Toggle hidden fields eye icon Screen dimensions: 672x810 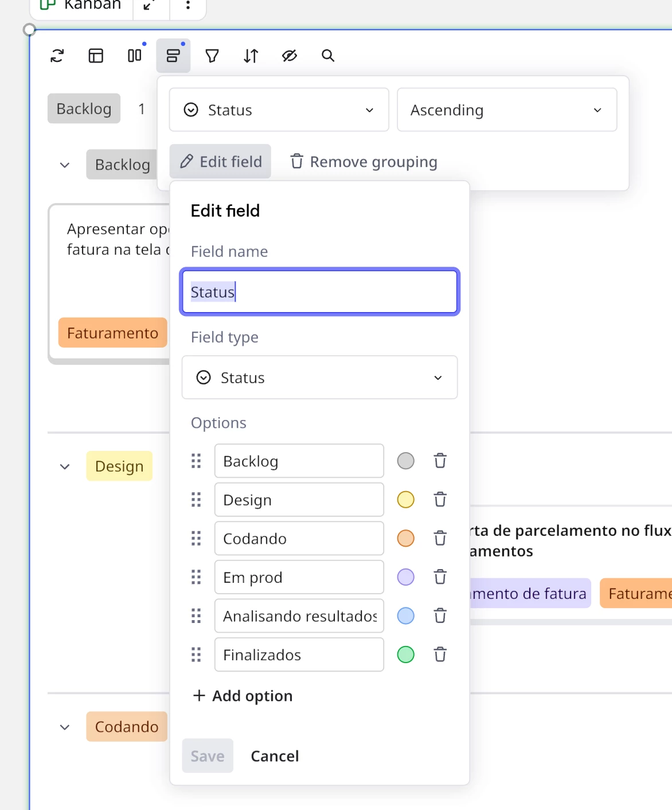(x=290, y=56)
